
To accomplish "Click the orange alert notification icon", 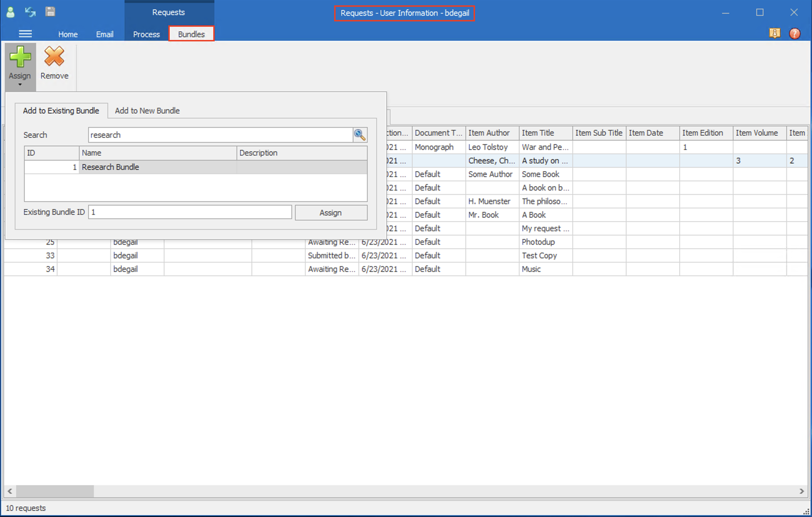I will [x=775, y=34].
